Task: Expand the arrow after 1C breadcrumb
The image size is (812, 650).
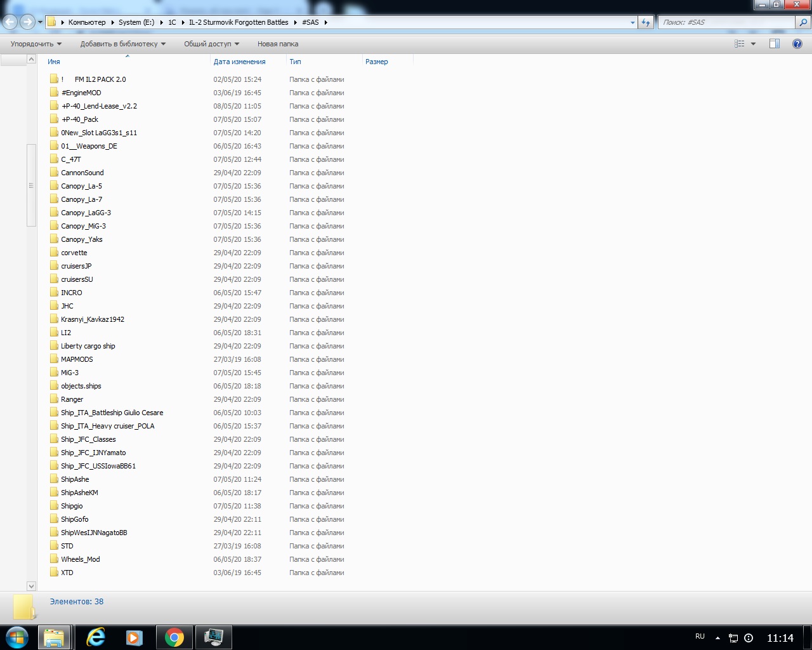Action: pyautogui.click(x=183, y=22)
